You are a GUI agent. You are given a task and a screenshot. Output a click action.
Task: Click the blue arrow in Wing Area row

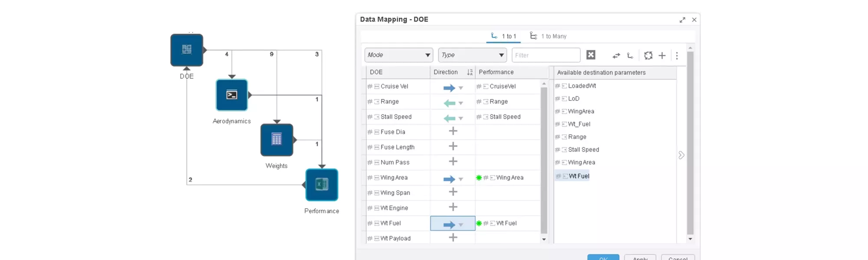tap(449, 179)
